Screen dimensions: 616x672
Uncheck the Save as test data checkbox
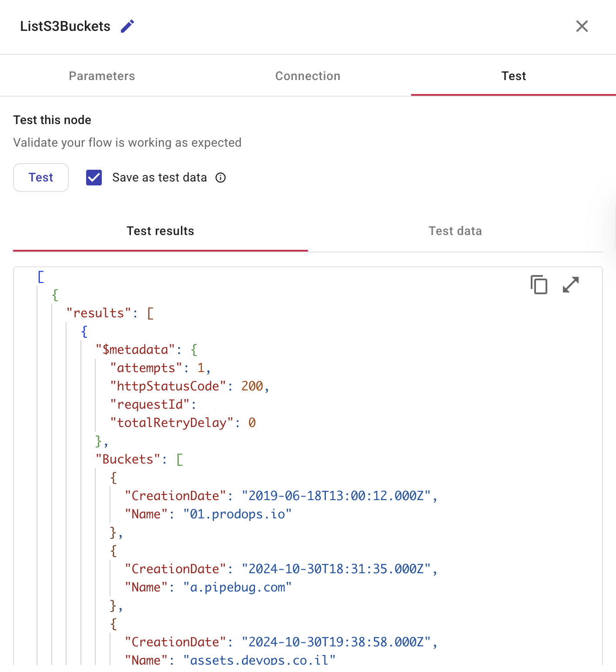point(94,178)
